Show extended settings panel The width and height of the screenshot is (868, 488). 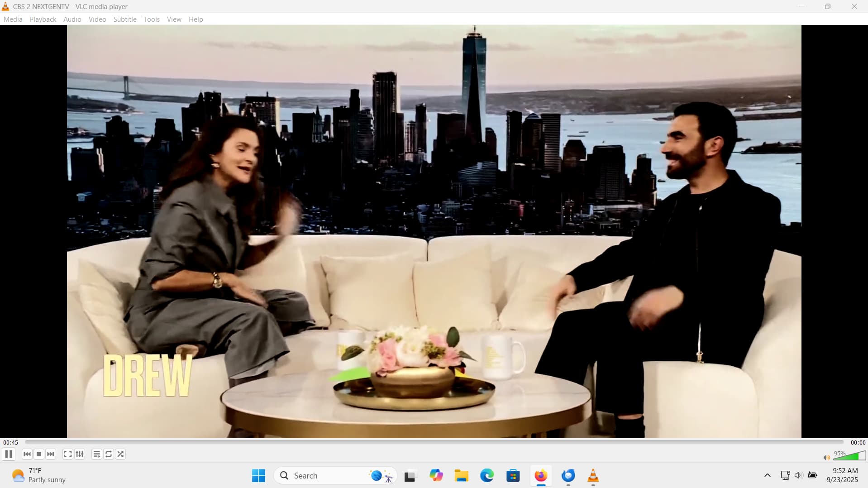(80, 454)
